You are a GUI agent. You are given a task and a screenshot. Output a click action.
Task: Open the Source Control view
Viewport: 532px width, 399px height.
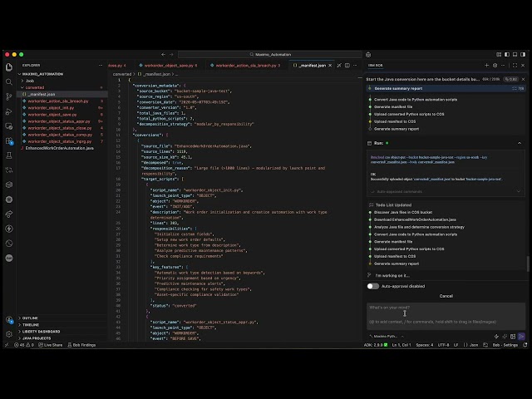[9, 96]
